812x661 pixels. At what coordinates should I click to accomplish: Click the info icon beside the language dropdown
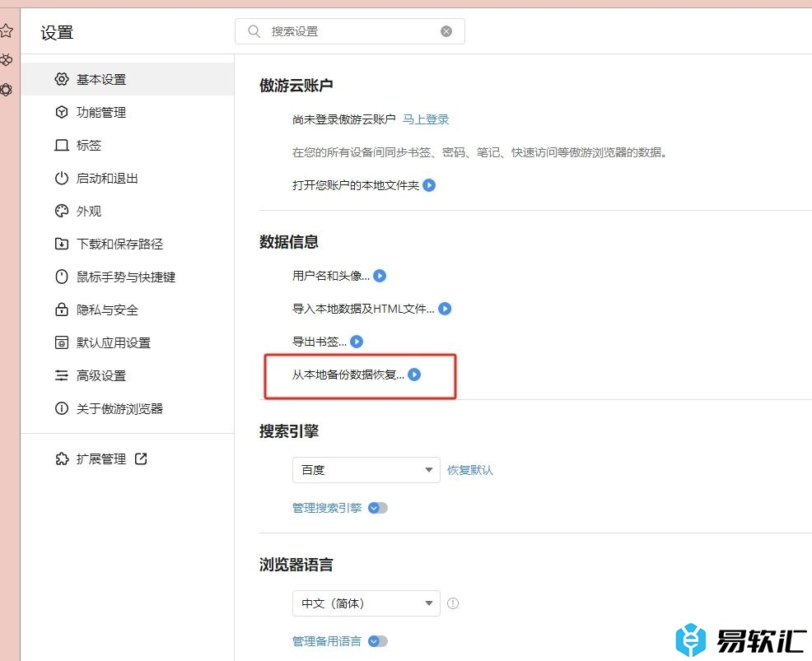453,603
